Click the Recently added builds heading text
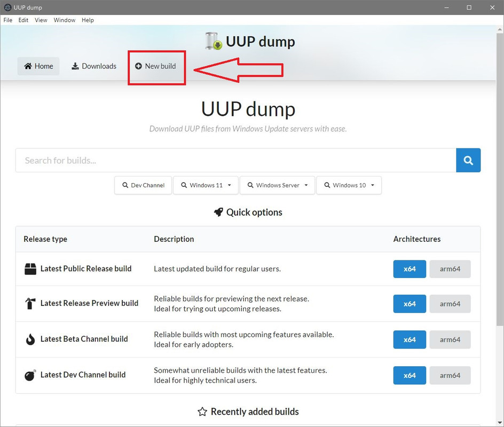This screenshot has width=504, height=427. pyautogui.click(x=255, y=412)
